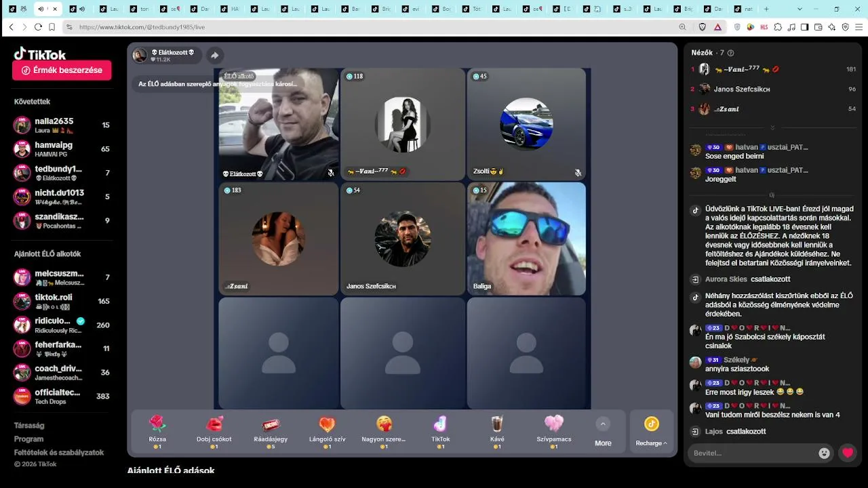This screenshot has height=488, width=868.
Task: Send the Lángoló szív gift
Action: pyautogui.click(x=327, y=432)
